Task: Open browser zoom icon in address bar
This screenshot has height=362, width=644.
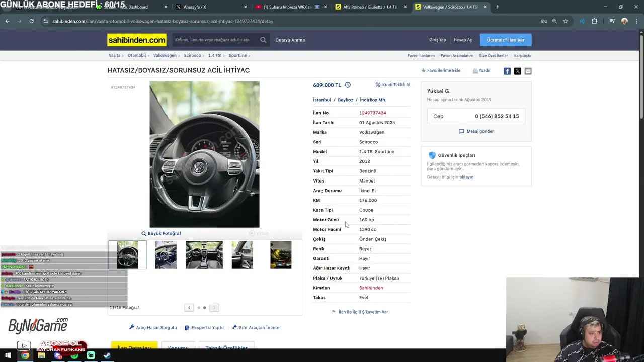Action: pyautogui.click(x=554, y=21)
